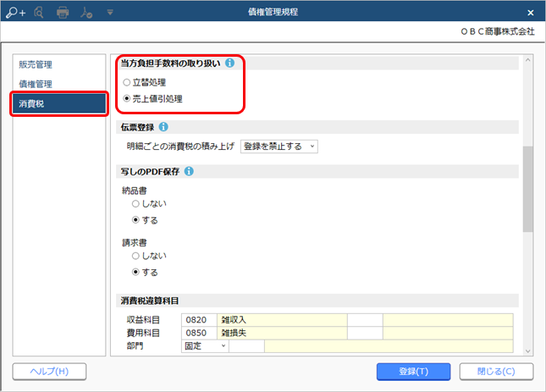Click the 雑収入 account name cell

coord(282,320)
